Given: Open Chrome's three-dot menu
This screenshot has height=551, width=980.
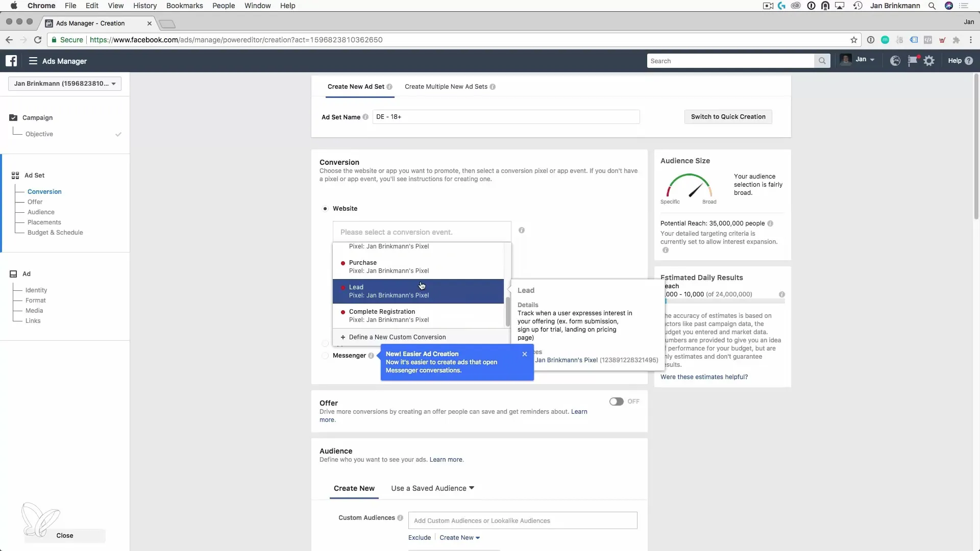Looking at the screenshot, I should 971,40.
